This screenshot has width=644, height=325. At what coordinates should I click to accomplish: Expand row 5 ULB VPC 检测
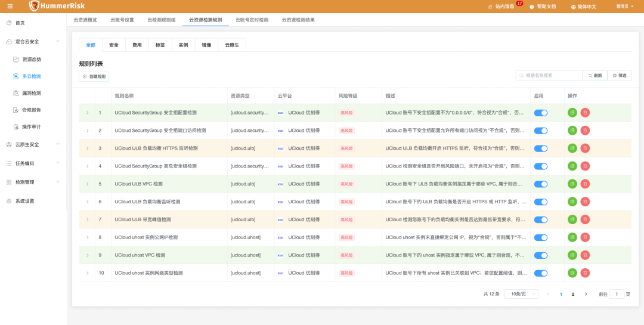click(x=87, y=184)
